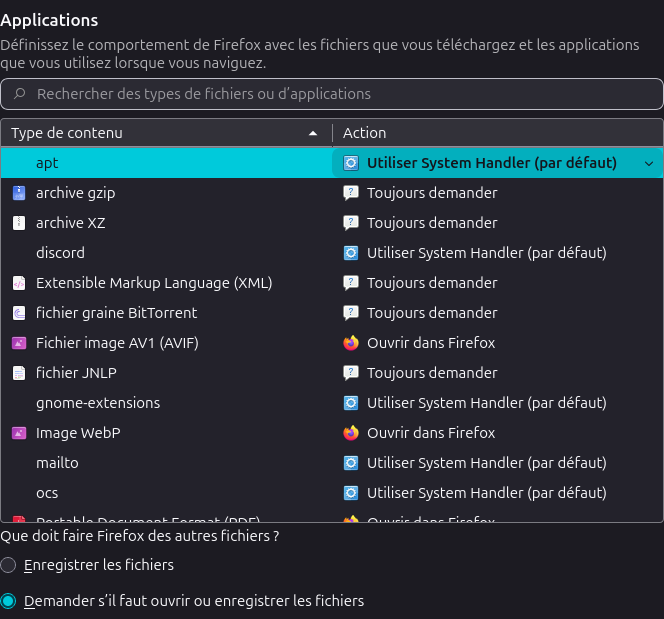The width and height of the screenshot is (664, 619).
Task: Click "Toujours demander" action for archive gzip
Action: click(x=432, y=193)
